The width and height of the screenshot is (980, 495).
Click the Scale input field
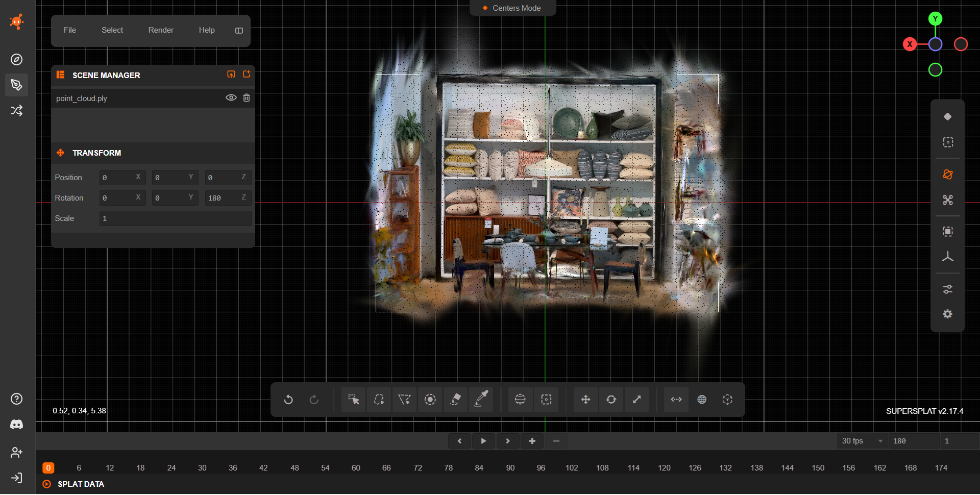click(175, 218)
